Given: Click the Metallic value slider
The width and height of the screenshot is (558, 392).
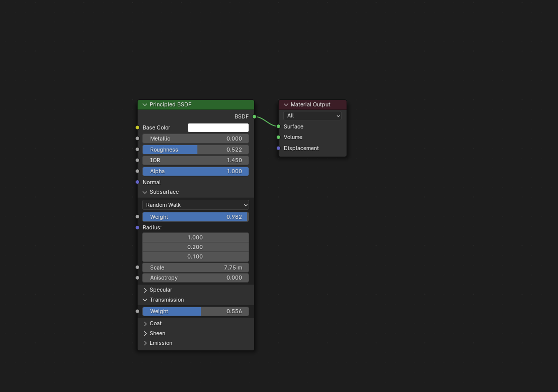Looking at the screenshot, I should click(195, 139).
